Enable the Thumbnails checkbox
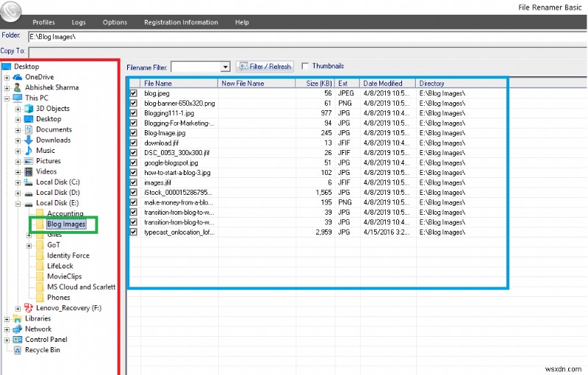Viewport: 588px width, 375px height. point(305,66)
